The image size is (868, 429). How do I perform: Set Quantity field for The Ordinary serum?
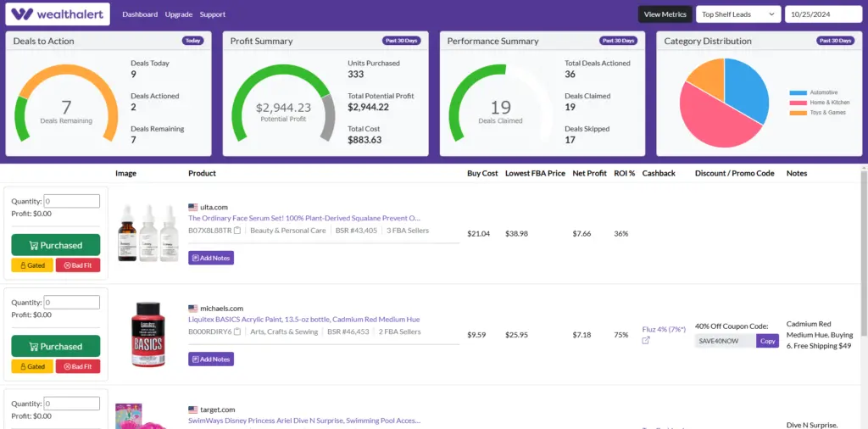click(x=72, y=202)
